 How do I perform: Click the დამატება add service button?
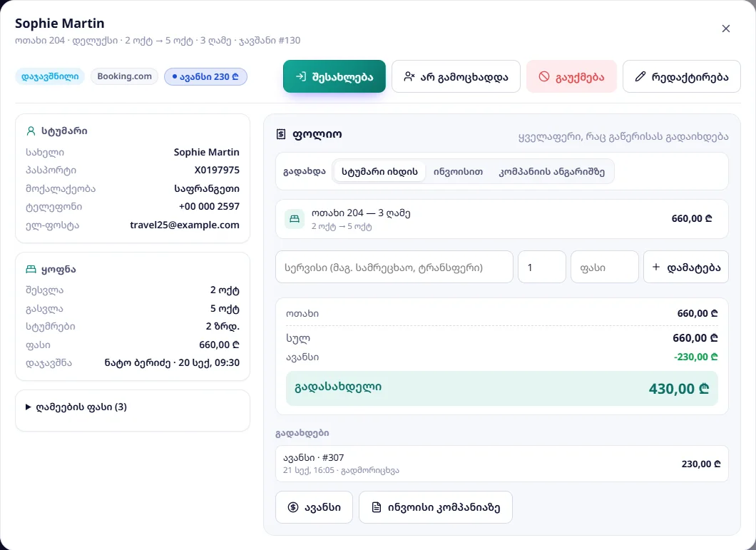click(x=685, y=267)
